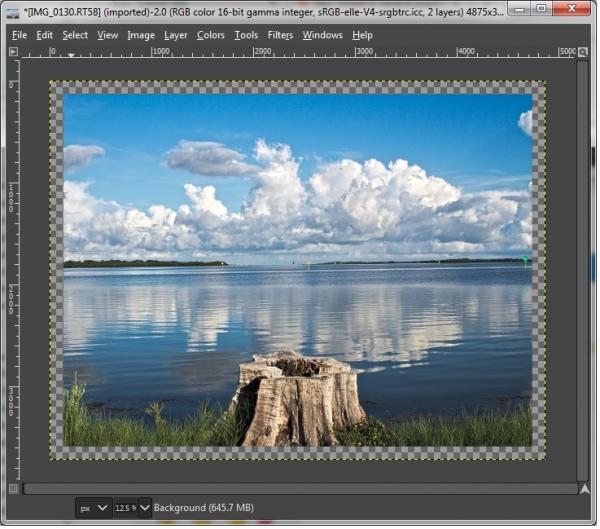Click the 12.5% zoom input field
Screen dimensions: 600x529
126,510
